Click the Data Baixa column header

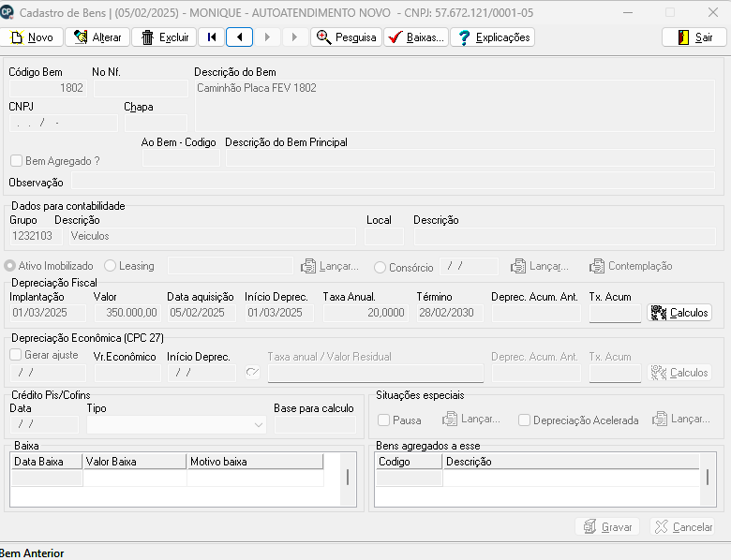click(47, 462)
